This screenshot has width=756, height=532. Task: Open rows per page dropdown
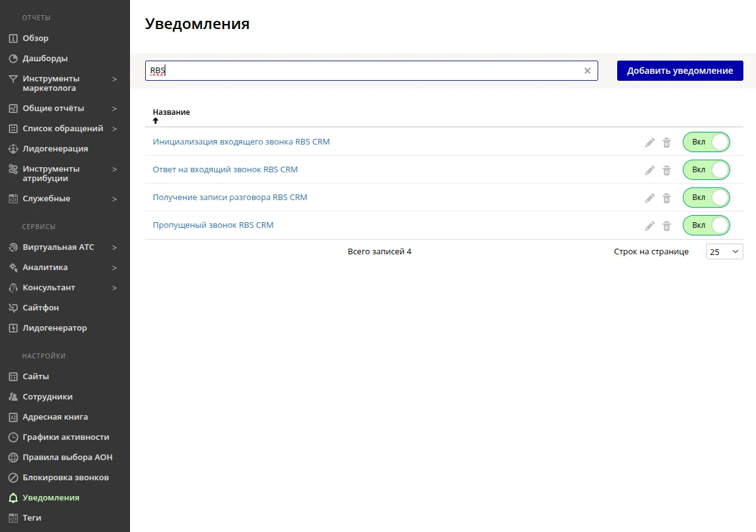(724, 252)
